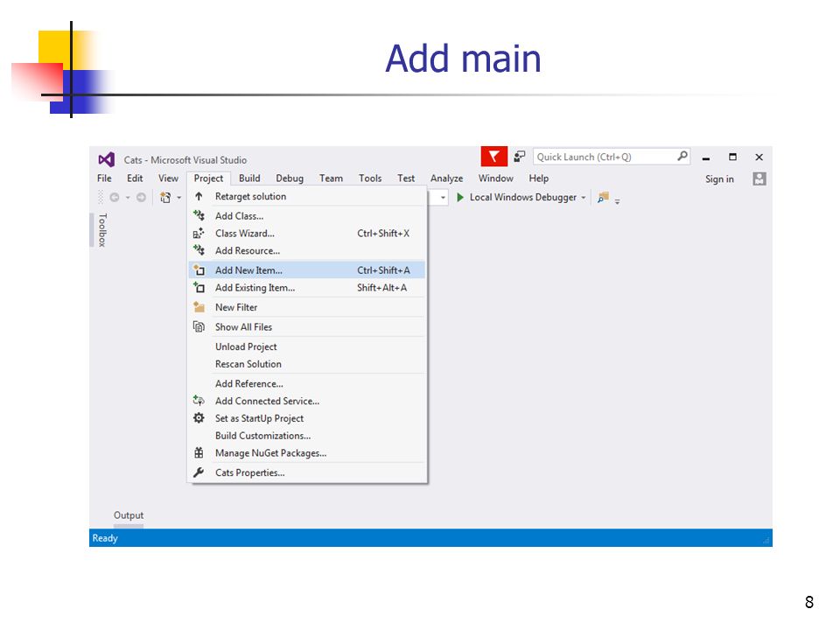Viewport: 840px width, 630px height.
Task: Click the green Start debugging play icon
Action: [459, 197]
